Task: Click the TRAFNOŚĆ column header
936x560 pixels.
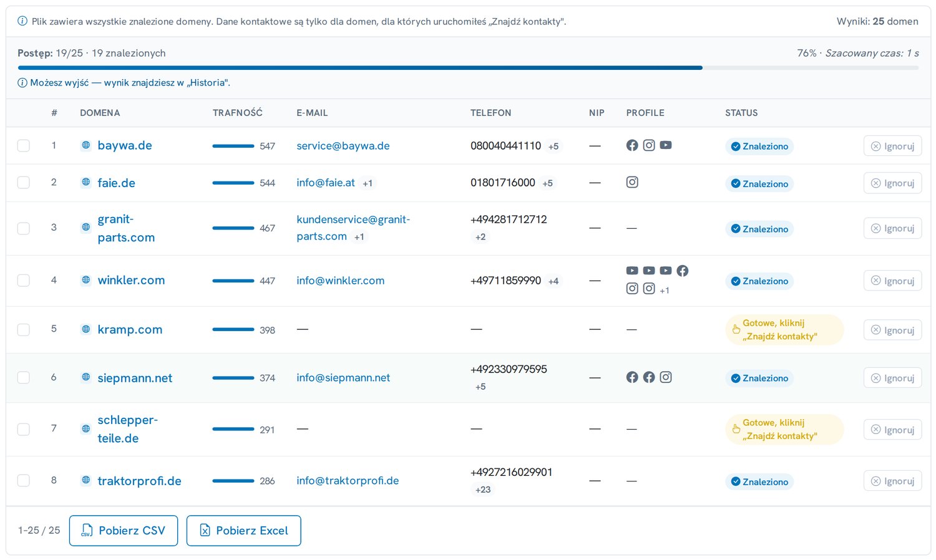Action: point(238,113)
